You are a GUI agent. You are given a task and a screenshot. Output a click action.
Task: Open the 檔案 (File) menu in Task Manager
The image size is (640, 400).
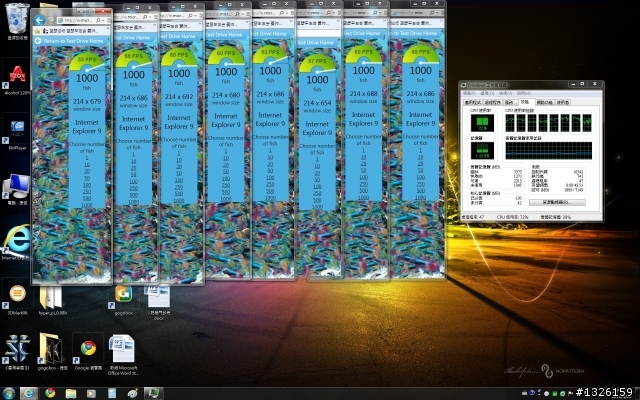coord(469,93)
